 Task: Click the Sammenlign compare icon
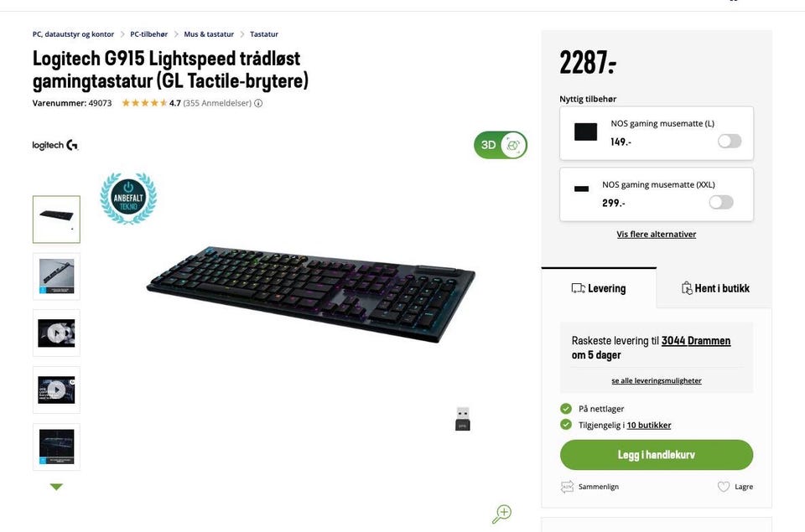tap(568, 487)
